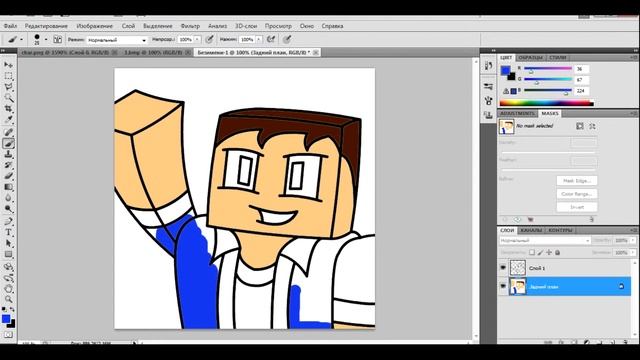Open the brush Режим mode dropdown
The image size is (640, 360).
click(116, 40)
